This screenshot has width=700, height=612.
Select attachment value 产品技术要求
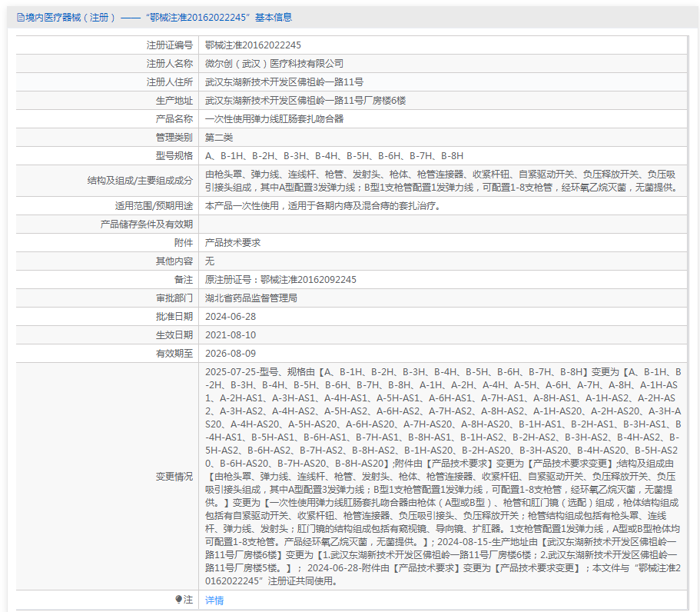pos(233,242)
